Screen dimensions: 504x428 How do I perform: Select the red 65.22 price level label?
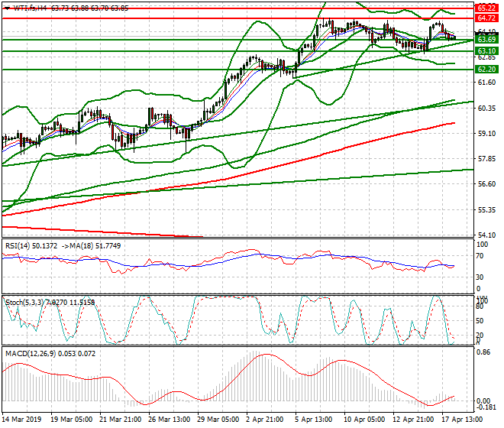[x=486, y=8]
